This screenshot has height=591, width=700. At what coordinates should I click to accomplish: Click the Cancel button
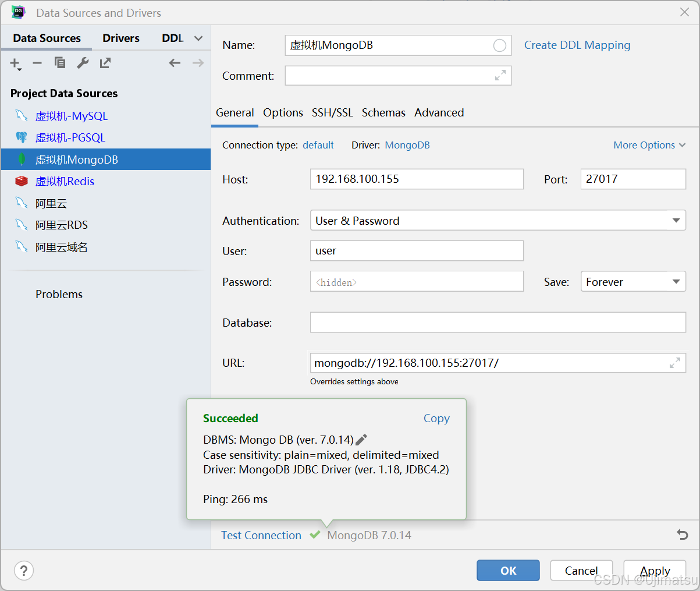581,571
